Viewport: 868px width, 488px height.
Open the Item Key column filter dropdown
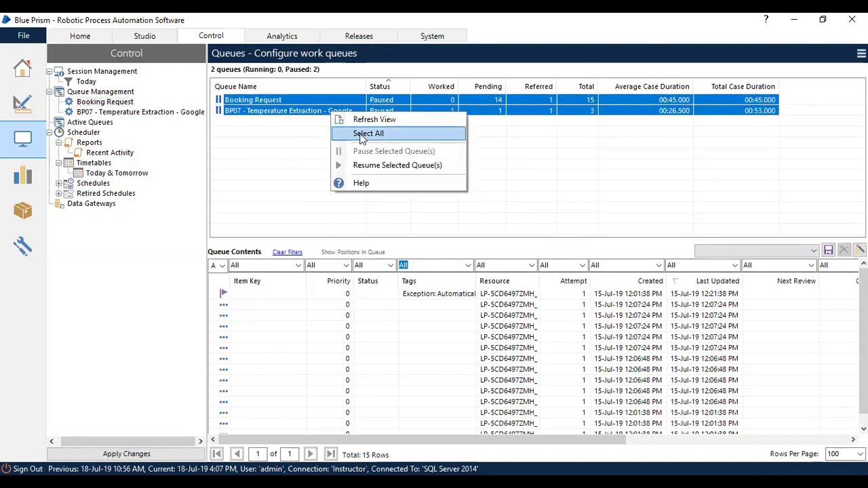coord(298,265)
